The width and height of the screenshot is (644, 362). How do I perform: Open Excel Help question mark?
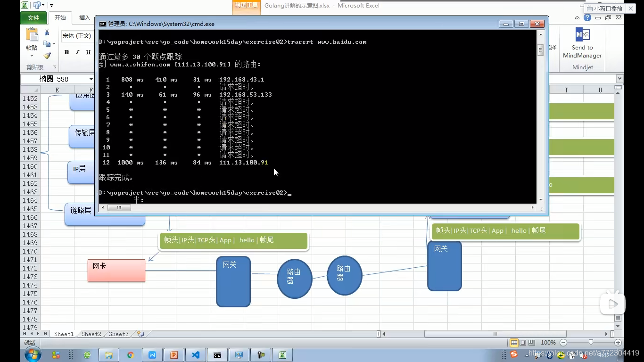587,17
